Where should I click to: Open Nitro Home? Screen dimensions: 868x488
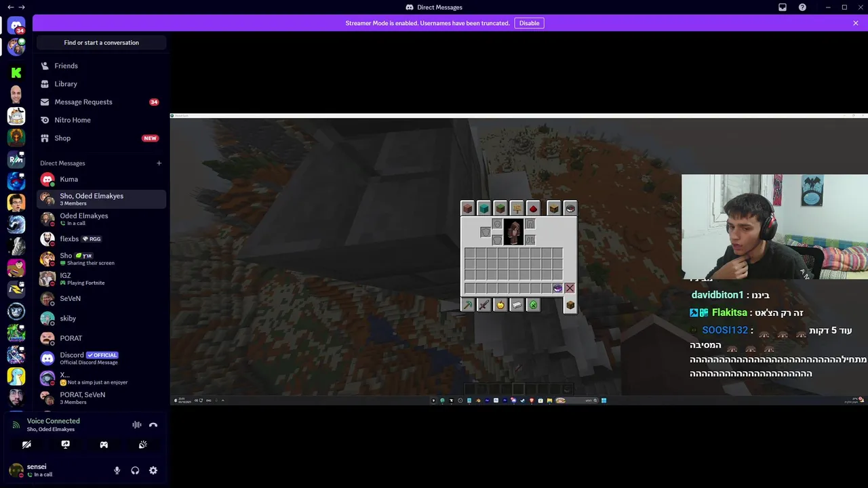(x=102, y=120)
